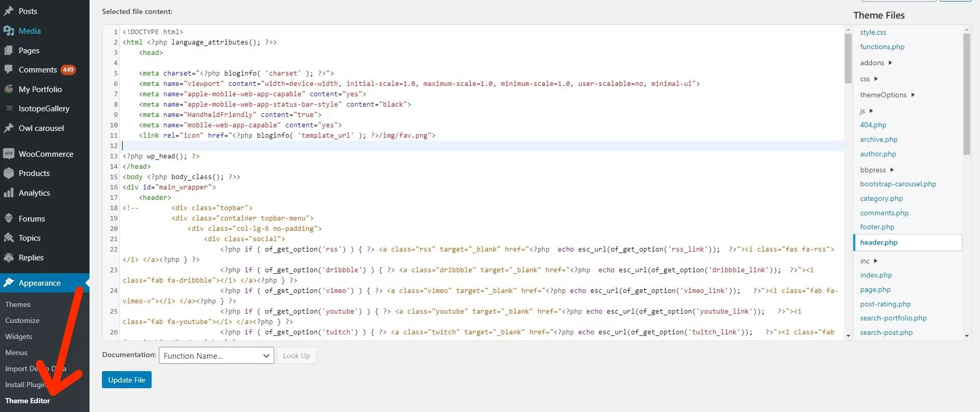
Task: Place cursor on empty line 12
Action: point(482,145)
